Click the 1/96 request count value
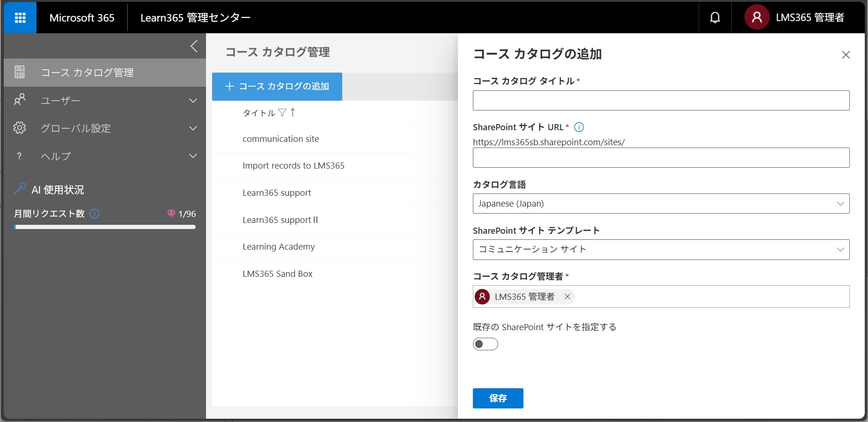This screenshot has height=422, width=868. tap(187, 214)
